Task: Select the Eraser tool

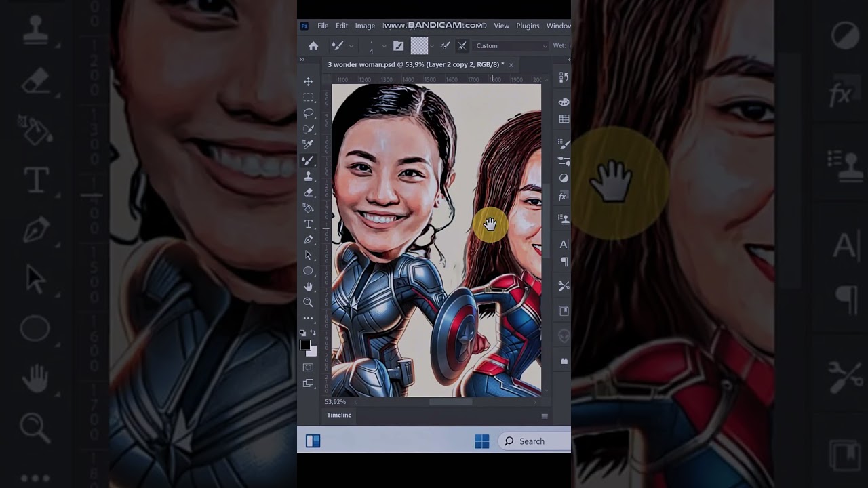Action: (308, 192)
